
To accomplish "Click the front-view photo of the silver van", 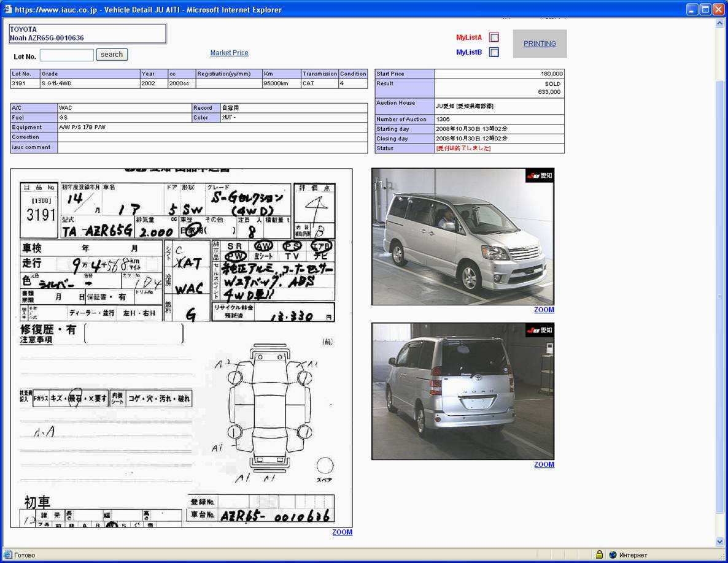I will tap(463, 237).
